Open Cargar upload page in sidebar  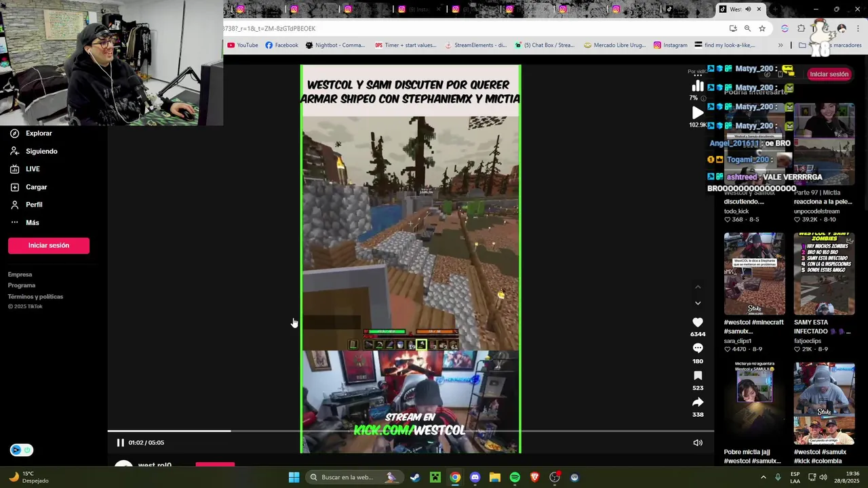28,187
